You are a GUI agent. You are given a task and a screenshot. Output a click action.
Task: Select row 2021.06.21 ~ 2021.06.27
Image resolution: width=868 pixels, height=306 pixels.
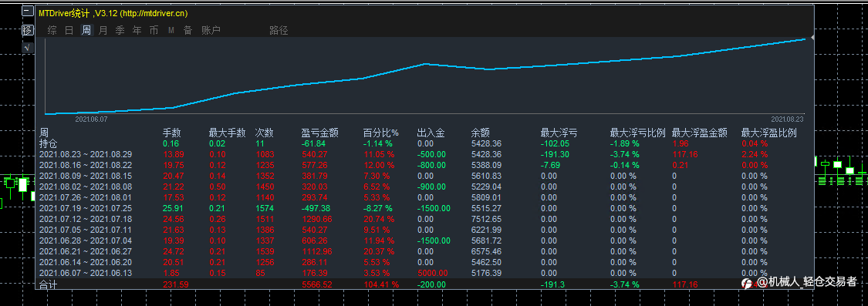(x=85, y=251)
